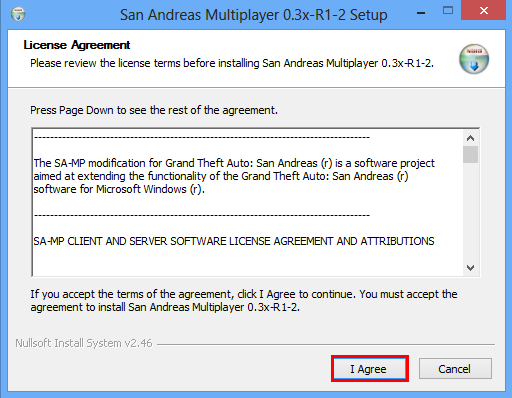Click the license text scrollbar thumb
This screenshot has width=512, height=398.
point(470,154)
